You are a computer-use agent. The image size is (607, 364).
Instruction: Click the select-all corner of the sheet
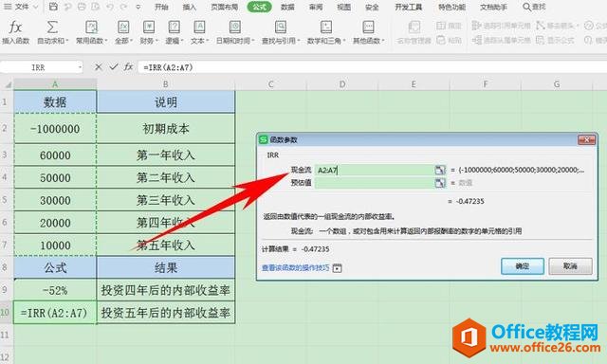[7, 84]
